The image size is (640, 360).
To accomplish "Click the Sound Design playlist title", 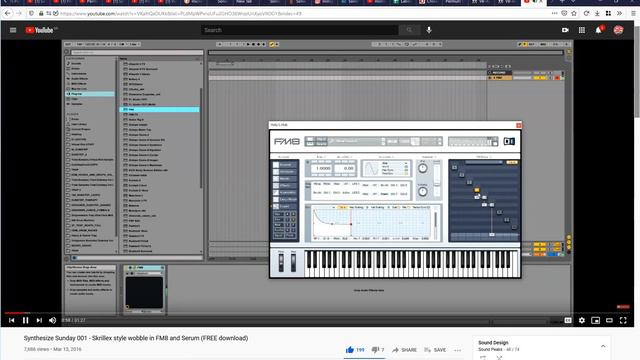I will [x=493, y=342].
